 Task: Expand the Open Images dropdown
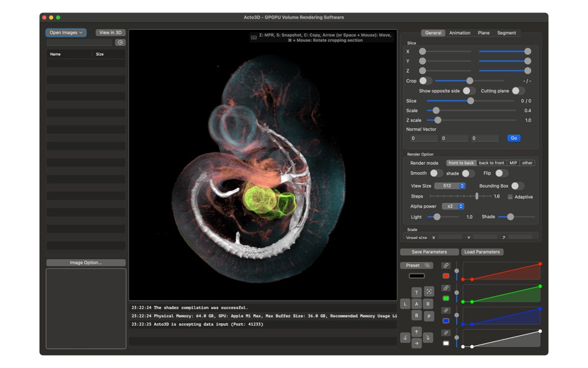click(x=66, y=33)
